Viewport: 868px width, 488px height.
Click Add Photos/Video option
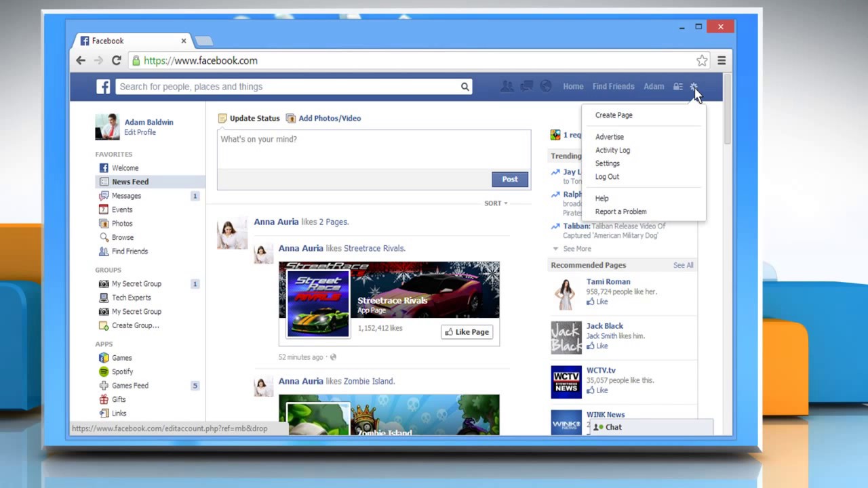click(323, 118)
